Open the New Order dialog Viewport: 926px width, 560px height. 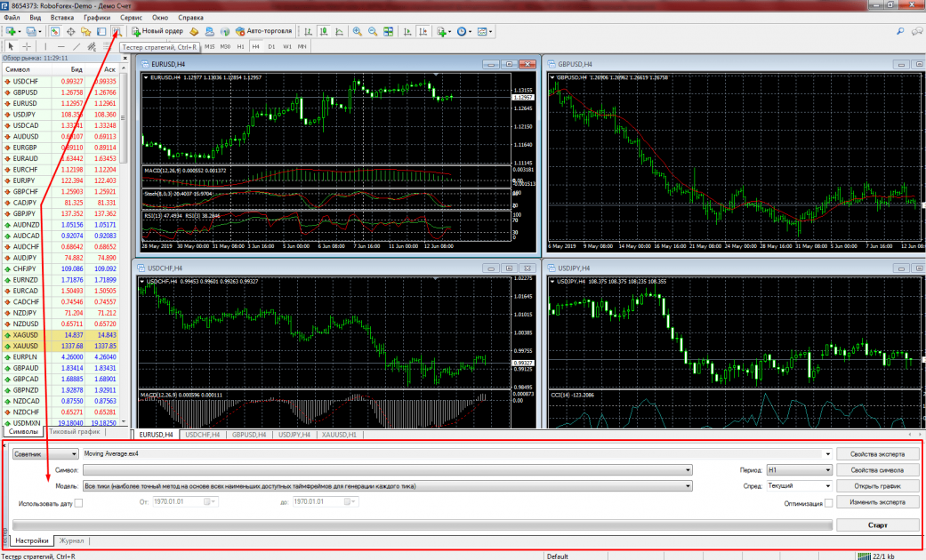(157, 31)
